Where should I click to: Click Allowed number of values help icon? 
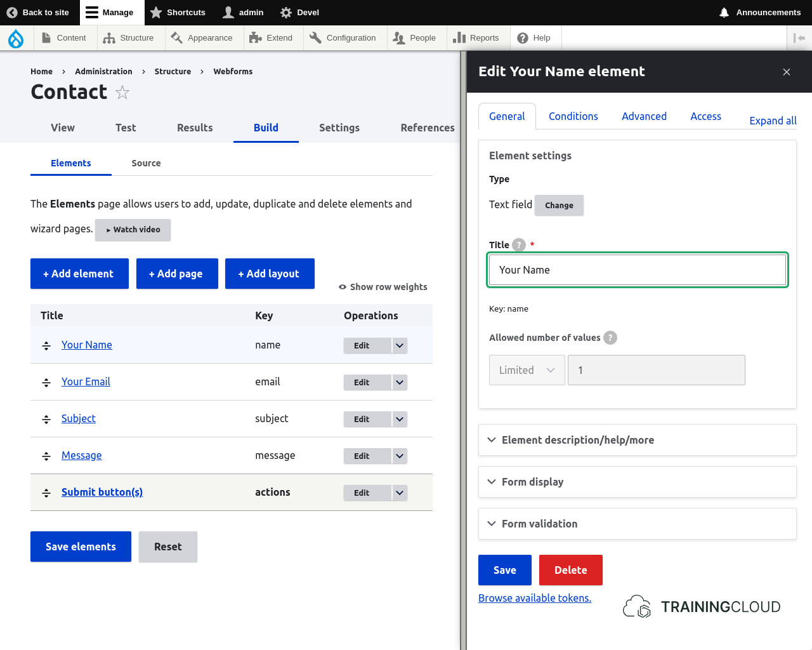pyautogui.click(x=610, y=338)
